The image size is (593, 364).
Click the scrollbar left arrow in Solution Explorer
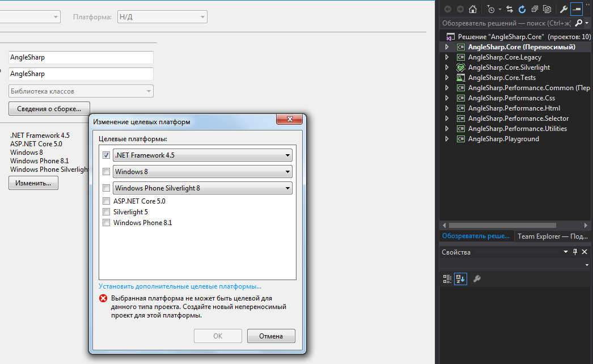pos(444,225)
